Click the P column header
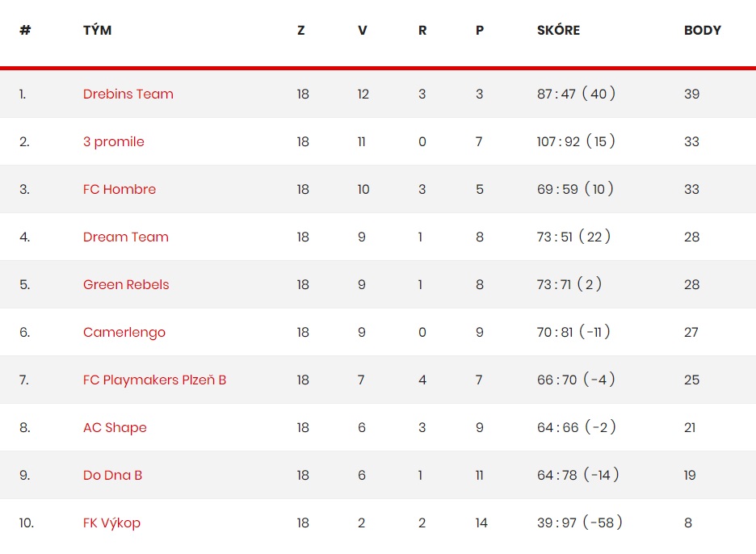This screenshot has height=554, width=756. click(480, 31)
